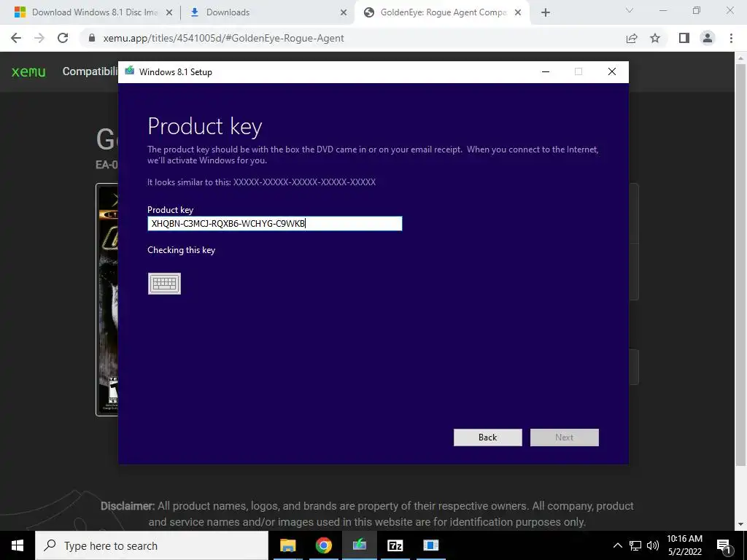Viewport: 747px width, 560px height.
Task: Open the Compatibility link on xemu site
Action: click(x=90, y=71)
